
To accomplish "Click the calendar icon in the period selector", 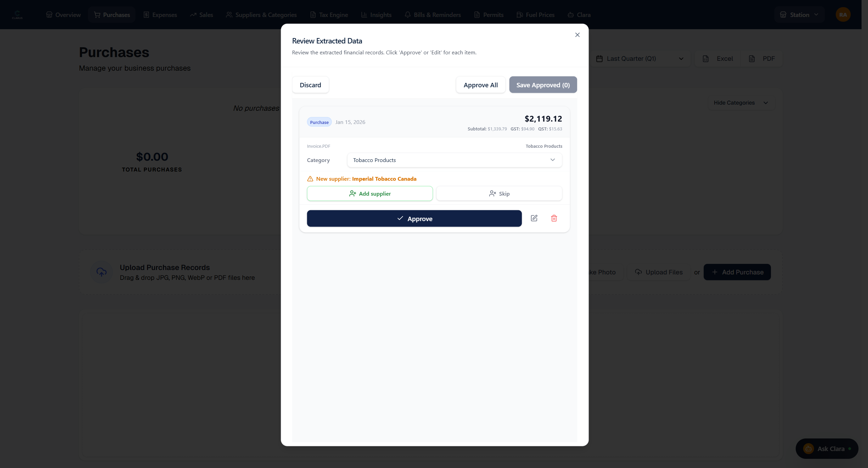I will point(599,59).
